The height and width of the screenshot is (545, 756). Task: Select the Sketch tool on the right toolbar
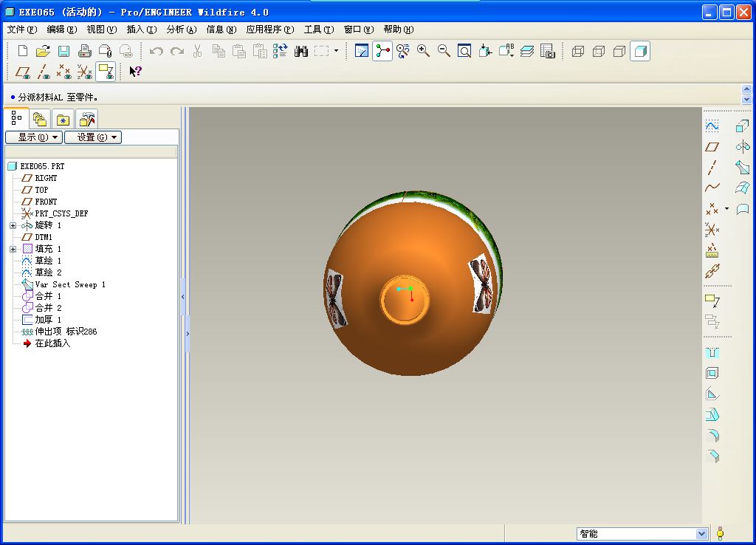click(x=712, y=126)
